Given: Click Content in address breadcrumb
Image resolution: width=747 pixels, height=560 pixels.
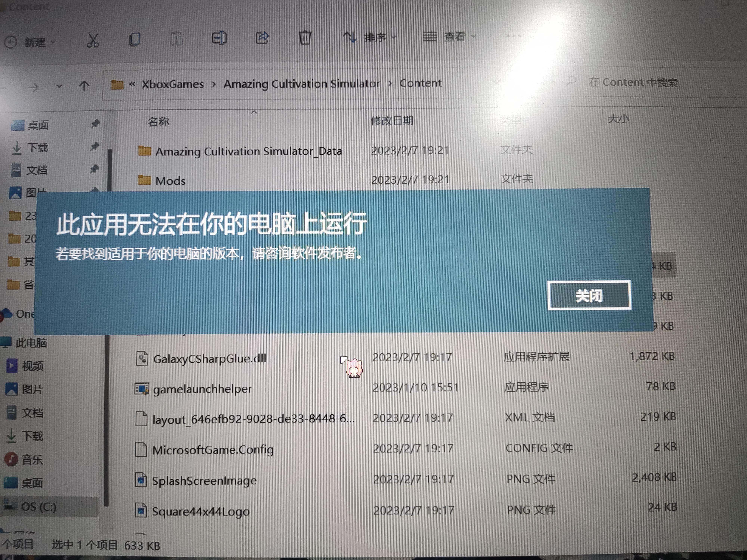Looking at the screenshot, I should 420,83.
